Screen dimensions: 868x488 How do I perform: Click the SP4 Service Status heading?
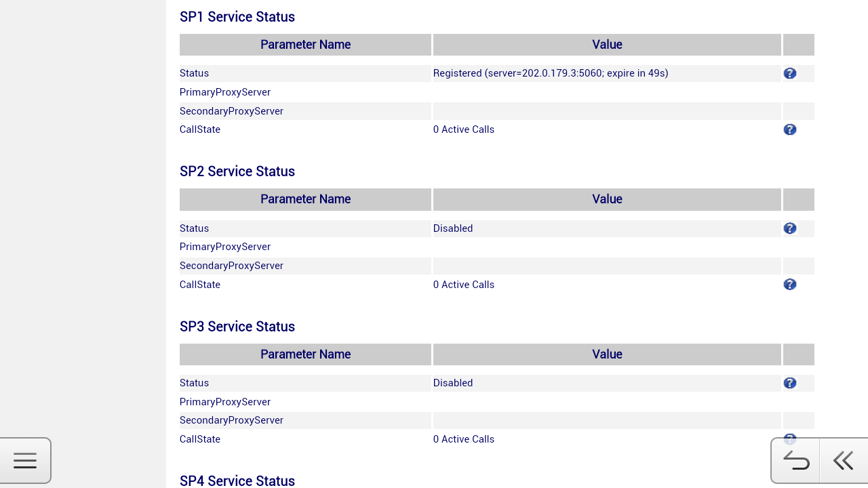click(237, 481)
